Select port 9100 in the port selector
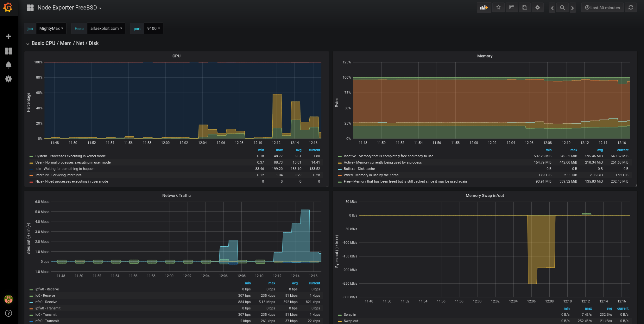 [153, 28]
